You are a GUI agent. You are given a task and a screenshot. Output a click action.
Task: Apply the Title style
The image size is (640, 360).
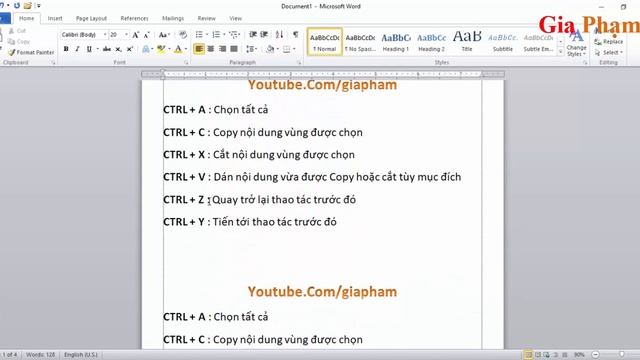[467, 42]
